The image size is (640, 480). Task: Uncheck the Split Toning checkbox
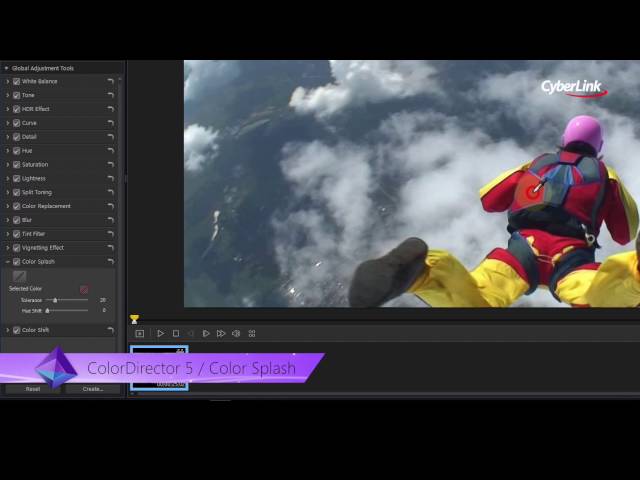pos(16,193)
